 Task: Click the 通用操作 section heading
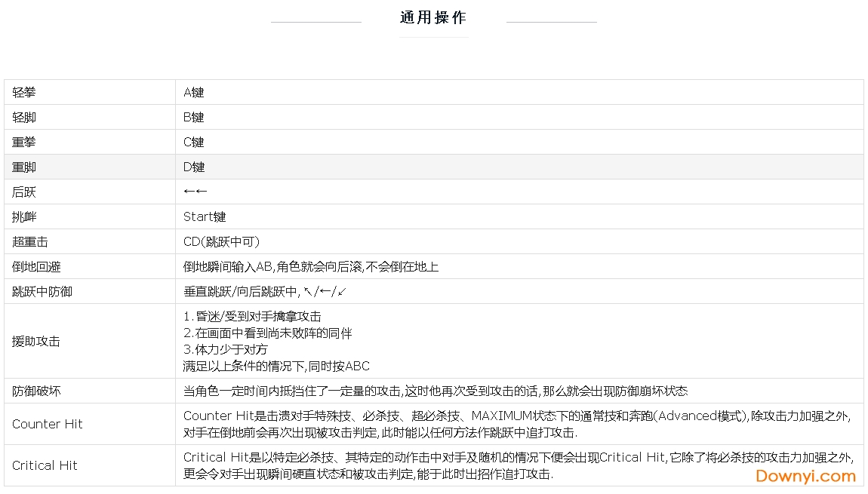coord(433,17)
